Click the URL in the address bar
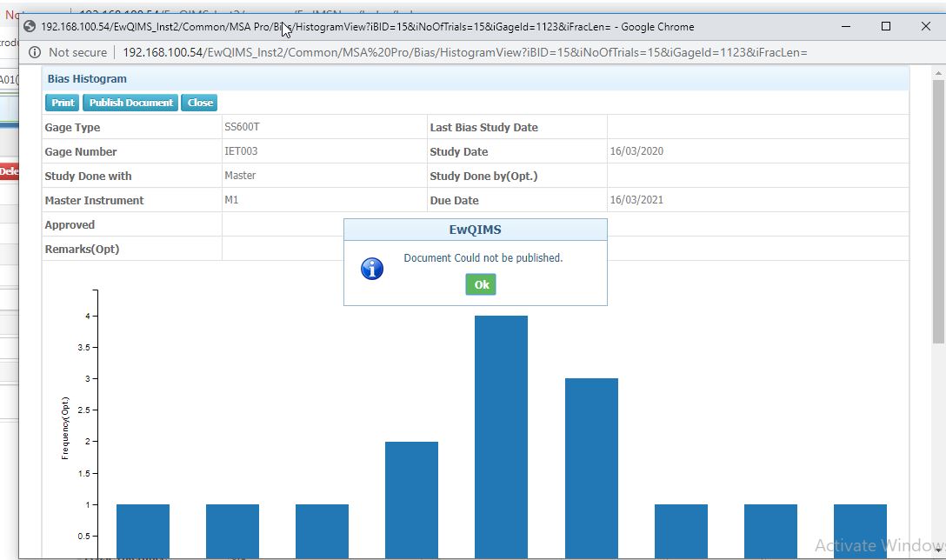Screen dimensions: 946x560 click(464, 52)
